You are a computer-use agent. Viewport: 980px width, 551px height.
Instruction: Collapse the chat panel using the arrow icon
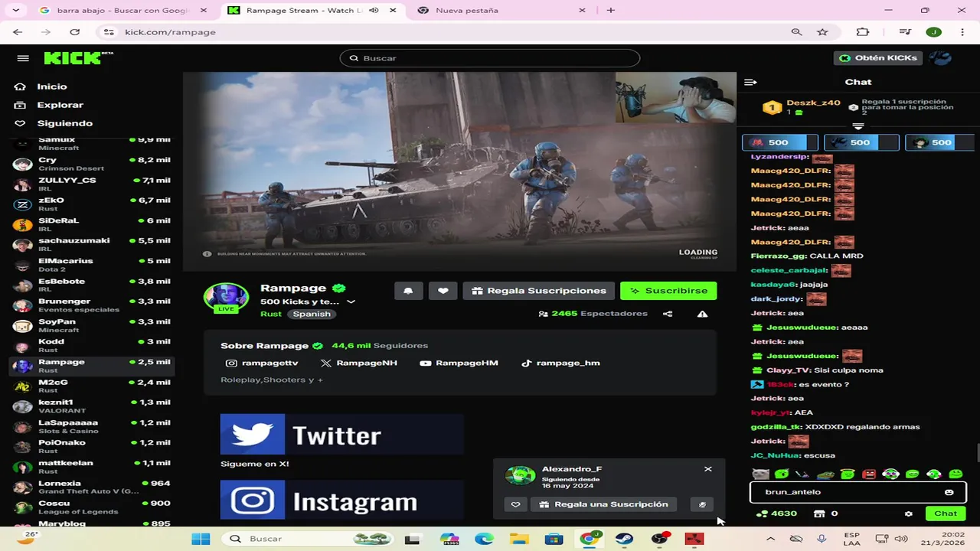click(750, 82)
